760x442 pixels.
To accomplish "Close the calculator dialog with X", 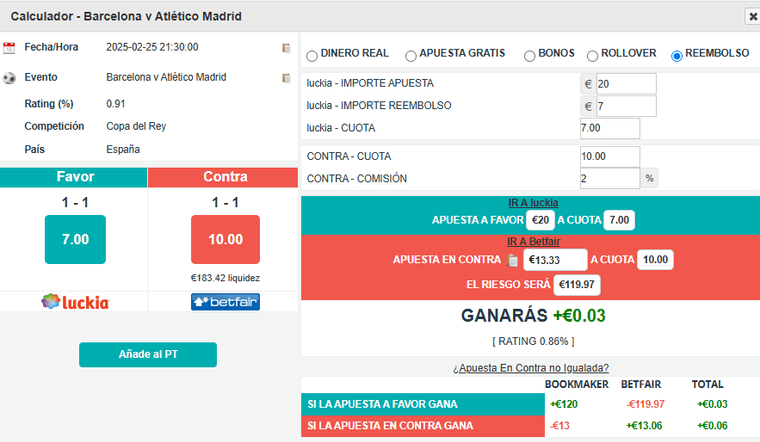I will (752, 17).
